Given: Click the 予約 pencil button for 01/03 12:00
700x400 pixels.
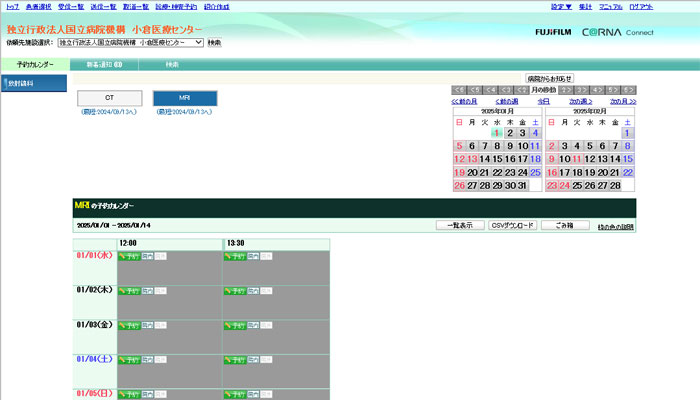Looking at the screenshot, I should tap(129, 325).
